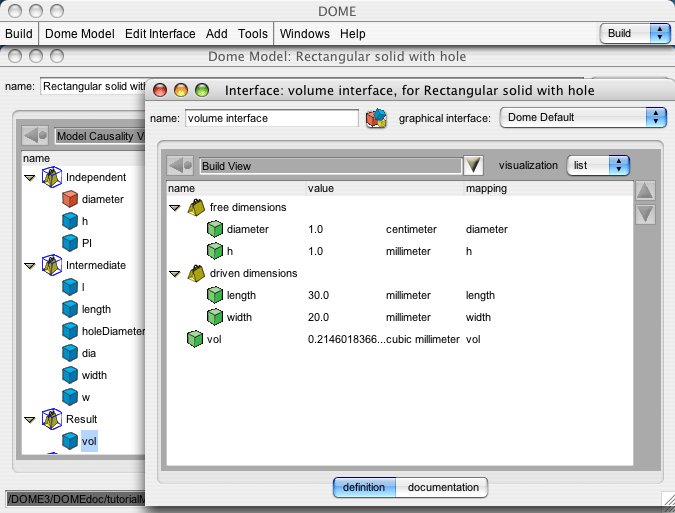Open the Edit Interface menu
Screen dimensions: 675x513
click(x=160, y=34)
